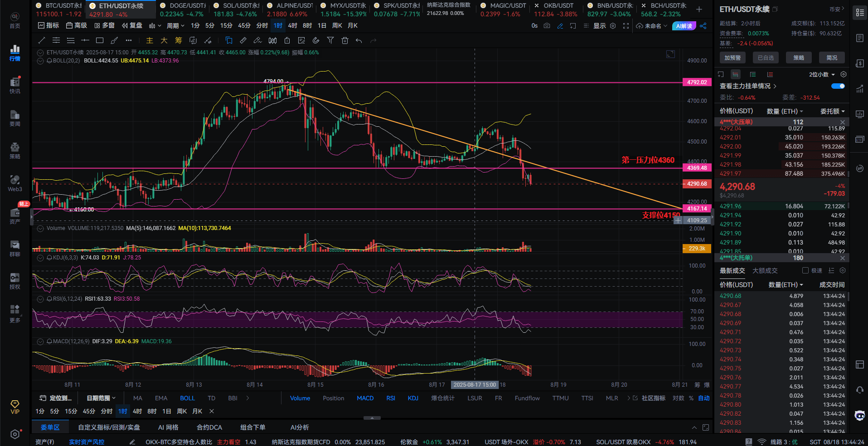Open 快讯 news flash in sidebar

15,85
